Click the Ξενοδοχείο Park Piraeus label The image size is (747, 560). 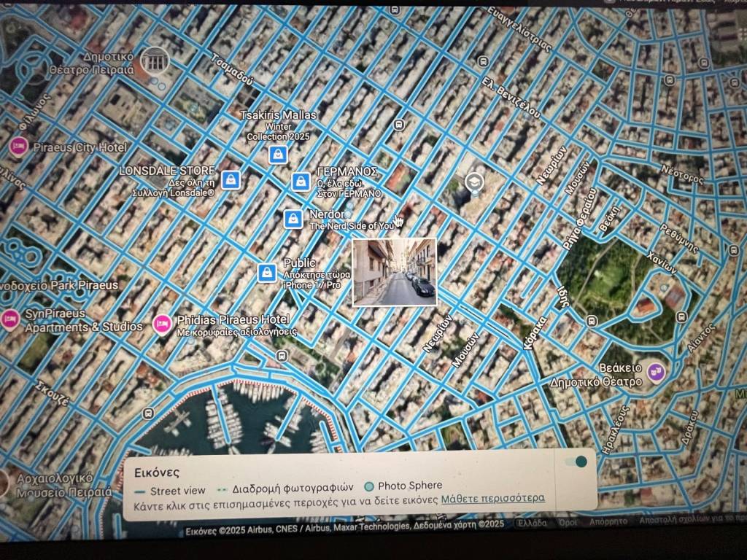point(58,285)
